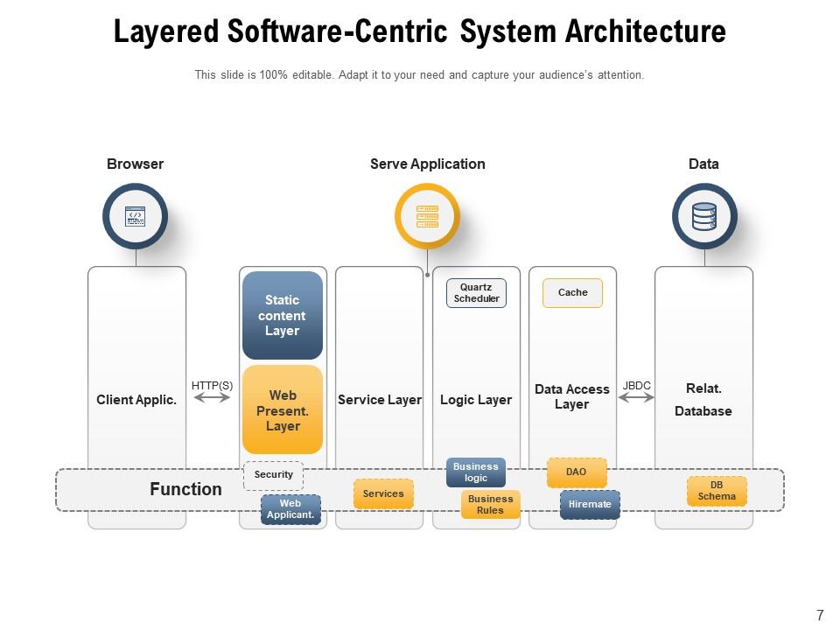Select the Services orange box
Screen dimensions: 840x630
tap(383, 494)
